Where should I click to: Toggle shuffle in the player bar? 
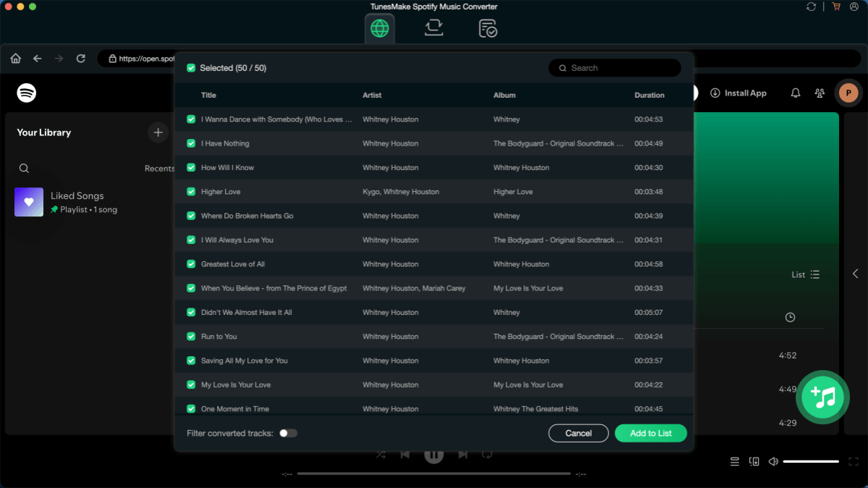pos(381,455)
